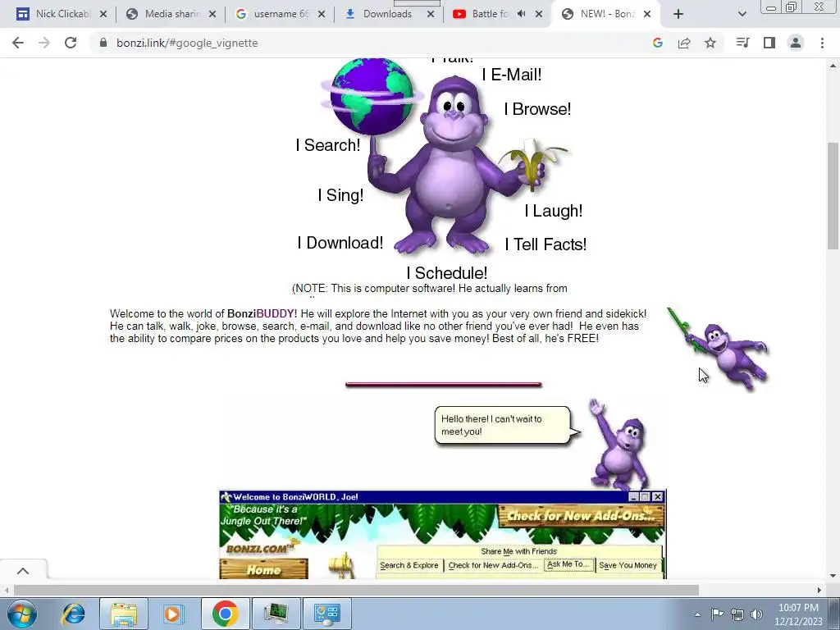
Task: Click the Chrome taskbar icon
Action: click(225, 614)
